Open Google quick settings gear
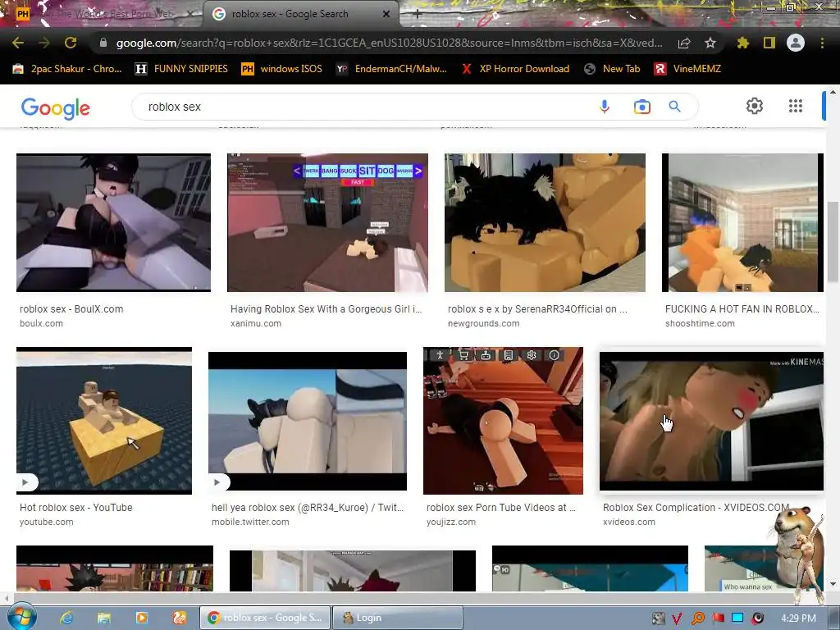840x630 pixels. 755,106
